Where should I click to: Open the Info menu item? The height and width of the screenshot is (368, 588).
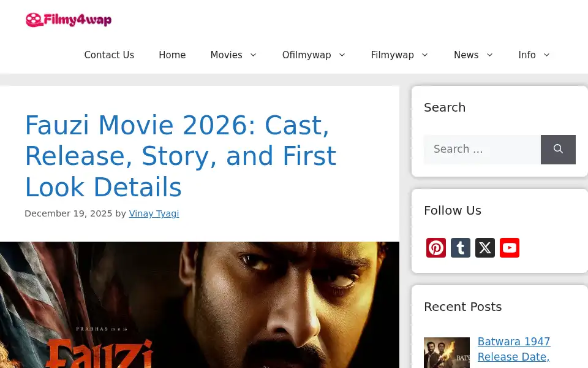click(527, 55)
